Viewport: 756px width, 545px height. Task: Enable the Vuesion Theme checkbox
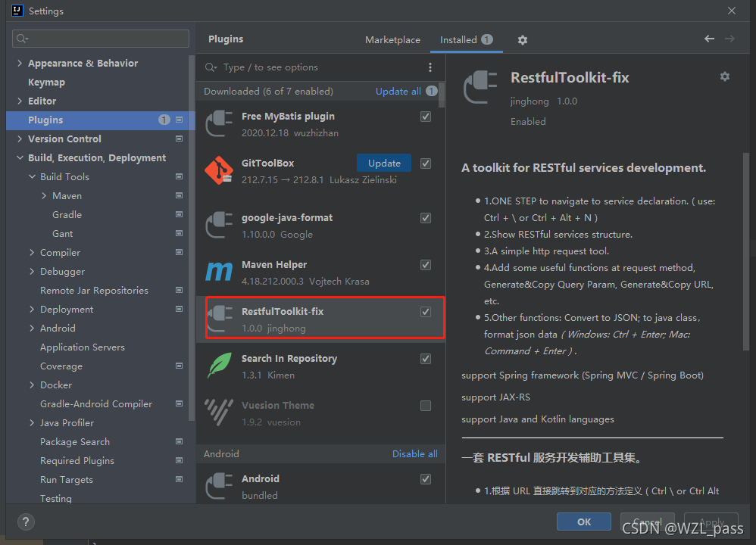426,406
